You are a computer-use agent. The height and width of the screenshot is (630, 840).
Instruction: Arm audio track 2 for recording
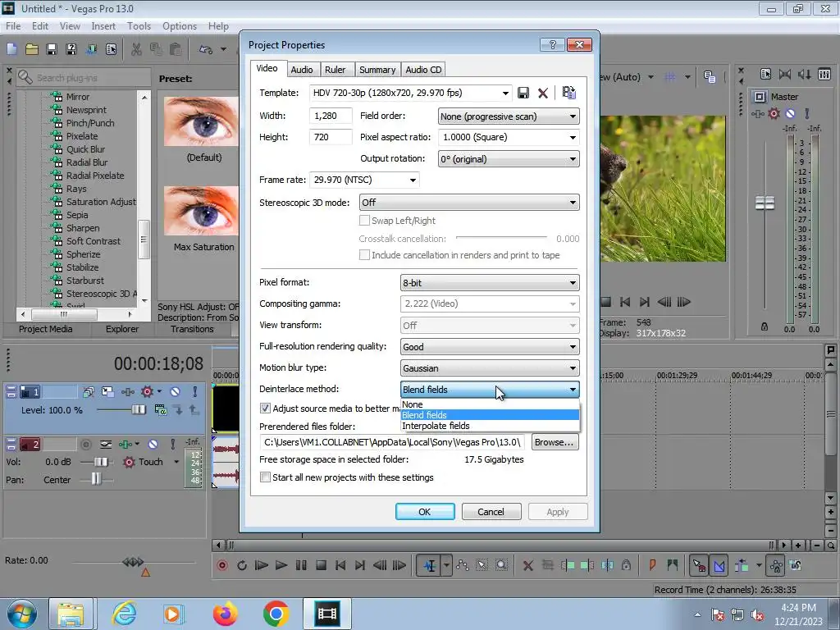(x=85, y=444)
